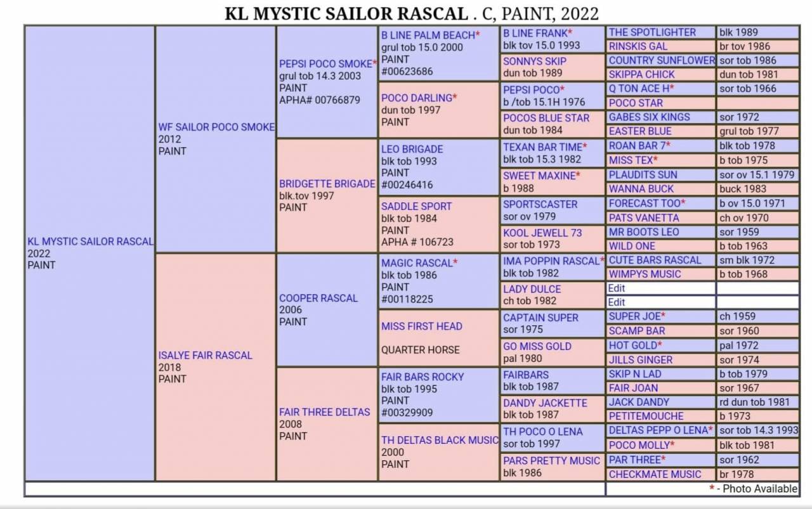This screenshot has width=812, height=509.
Task: Open the COUNTRY SUNFLOWER ancestor link
Action: click(661, 61)
